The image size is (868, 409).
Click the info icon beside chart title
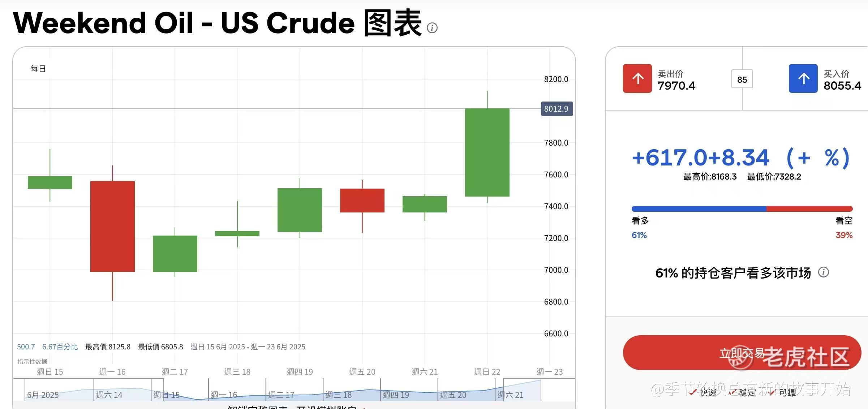(432, 28)
